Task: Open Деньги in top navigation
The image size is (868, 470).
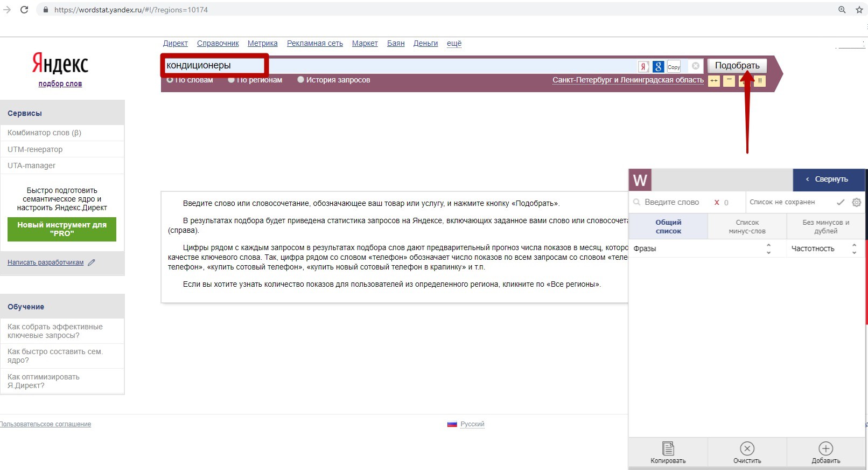Action: click(425, 43)
